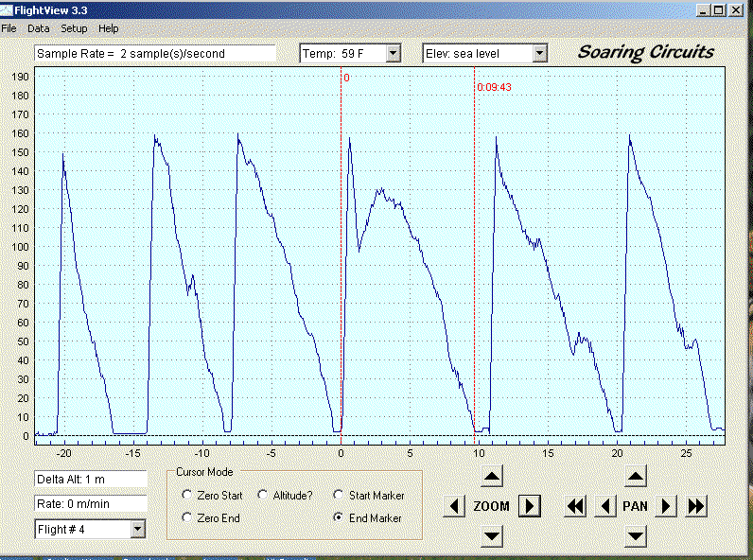Viewport: 753px width, 560px height.
Task: Open the Help menu
Action: coord(109,28)
